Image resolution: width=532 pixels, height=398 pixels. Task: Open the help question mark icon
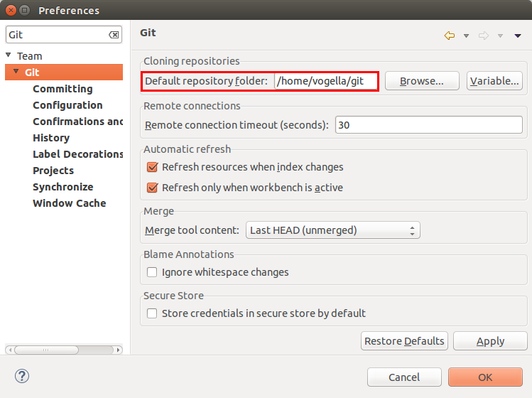tap(22, 376)
